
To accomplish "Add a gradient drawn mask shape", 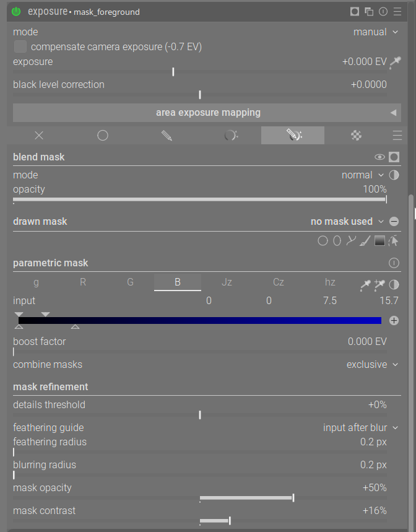I will pyautogui.click(x=379, y=241).
